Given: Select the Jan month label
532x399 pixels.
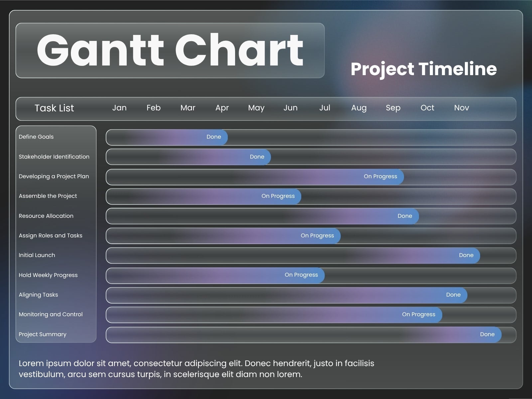Looking at the screenshot, I should pyautogui.click(x=119, y=108).
